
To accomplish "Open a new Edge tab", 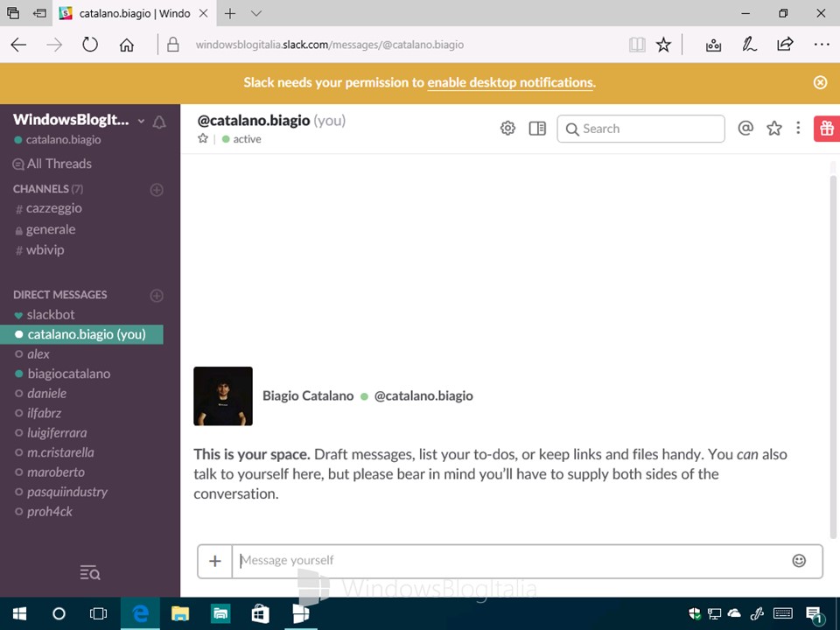I will (x=230, y=13).
